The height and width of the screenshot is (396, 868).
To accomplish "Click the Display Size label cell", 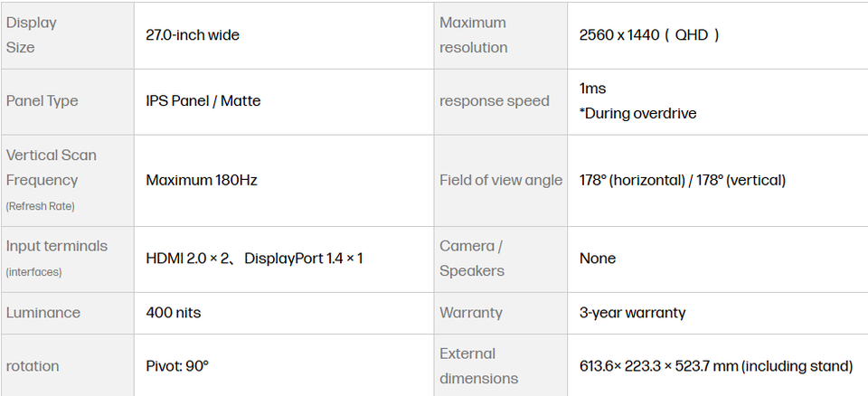I will pyautogui.click(x=67, y=35).
